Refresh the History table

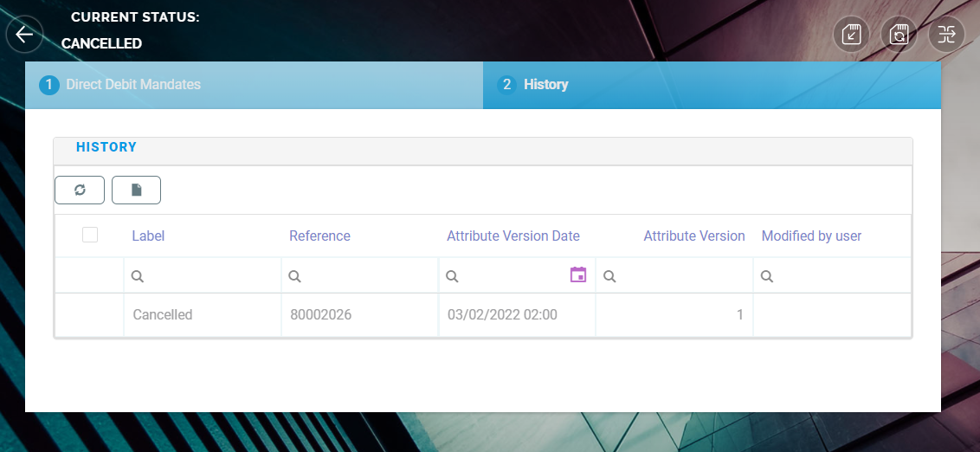[x=80, y=190]
